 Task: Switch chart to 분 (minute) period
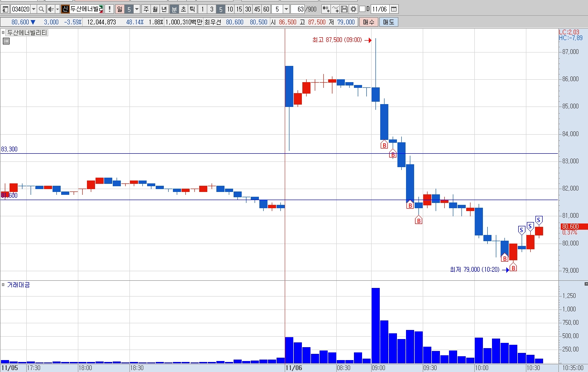click(x=174, y=9)
